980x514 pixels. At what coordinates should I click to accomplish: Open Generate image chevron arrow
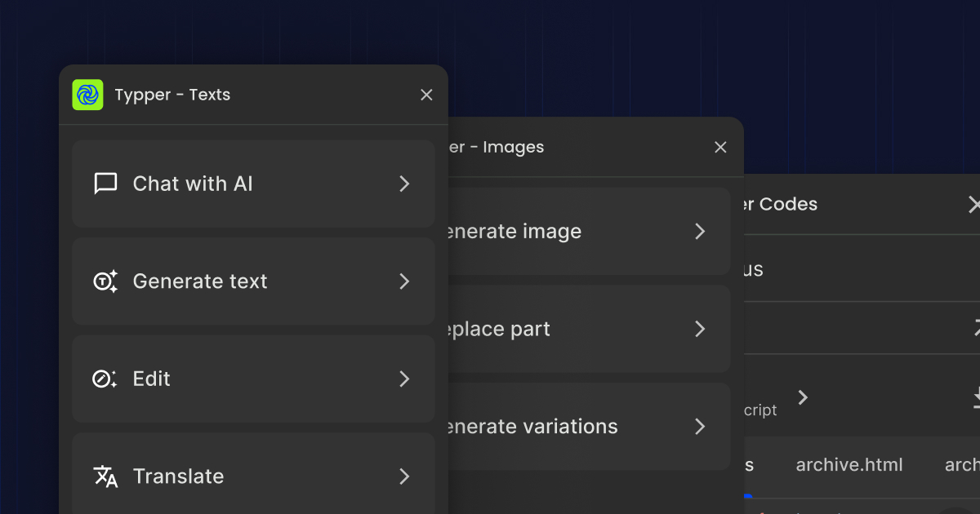click(700, 232)
